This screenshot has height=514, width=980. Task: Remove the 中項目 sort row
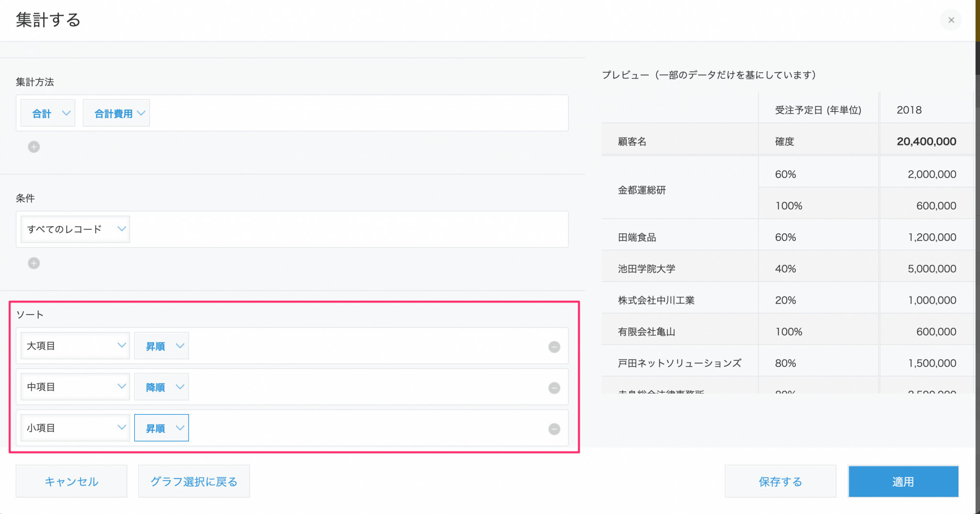[554, 388]
